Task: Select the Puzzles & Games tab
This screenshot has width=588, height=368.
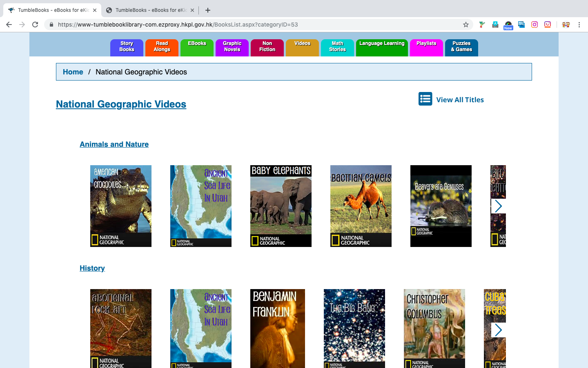Action: click(461, 47)
